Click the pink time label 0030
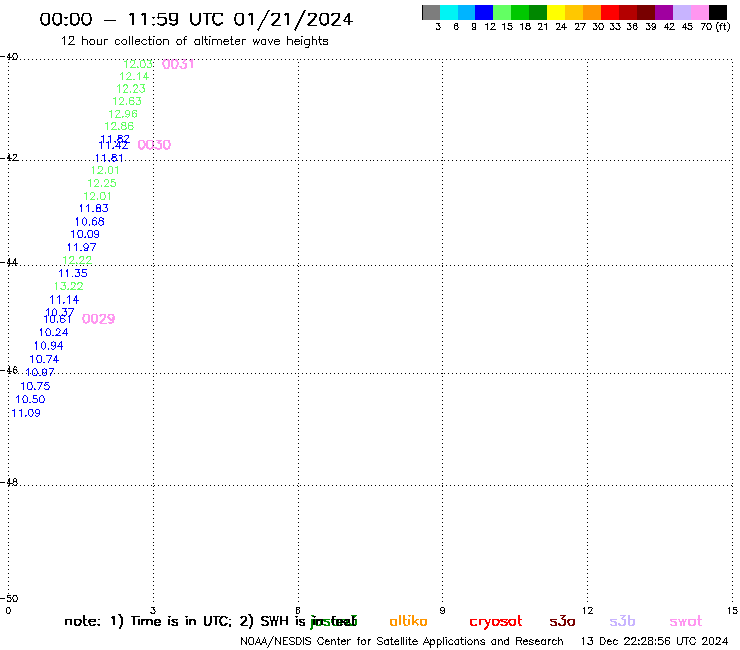The width and height of the screenshot is (740, 650). (154, 145)
